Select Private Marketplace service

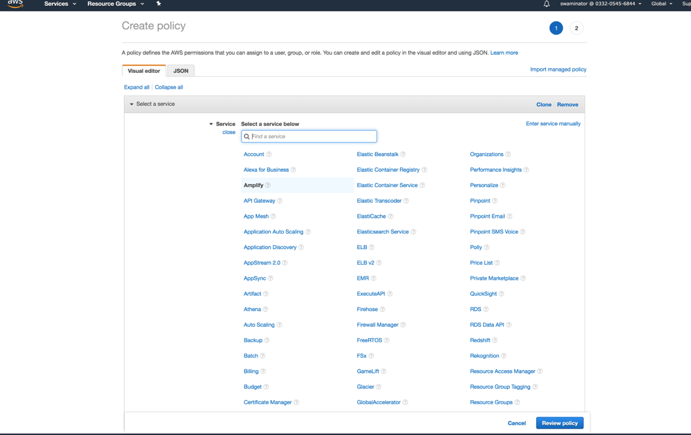[x=494, y=278]
